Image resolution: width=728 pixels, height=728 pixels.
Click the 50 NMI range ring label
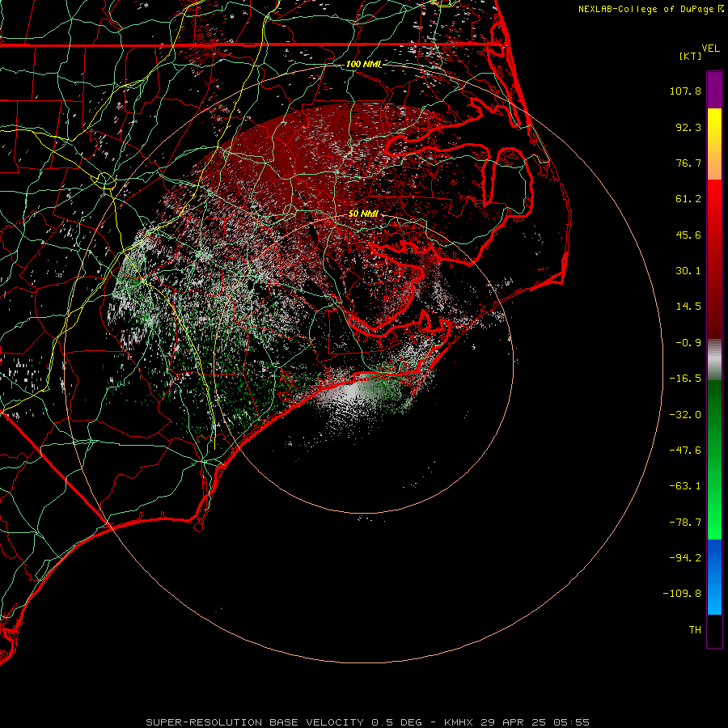[x=363, y=214]
